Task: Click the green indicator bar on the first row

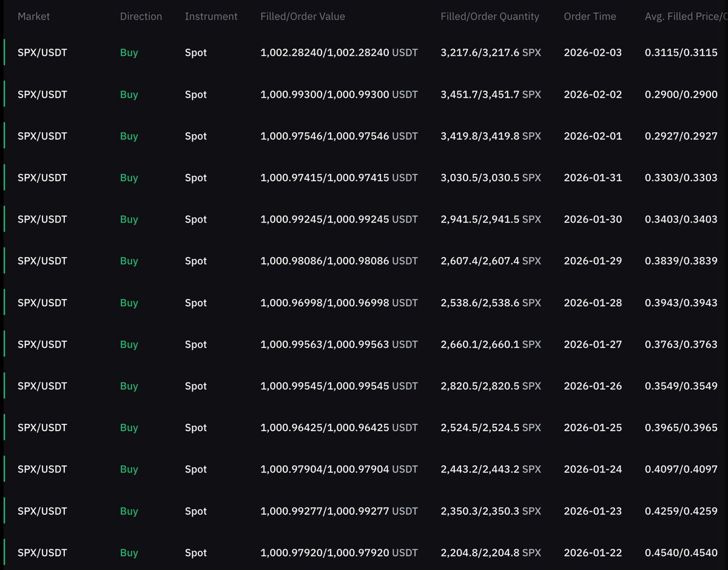Action: pos(5,52)
